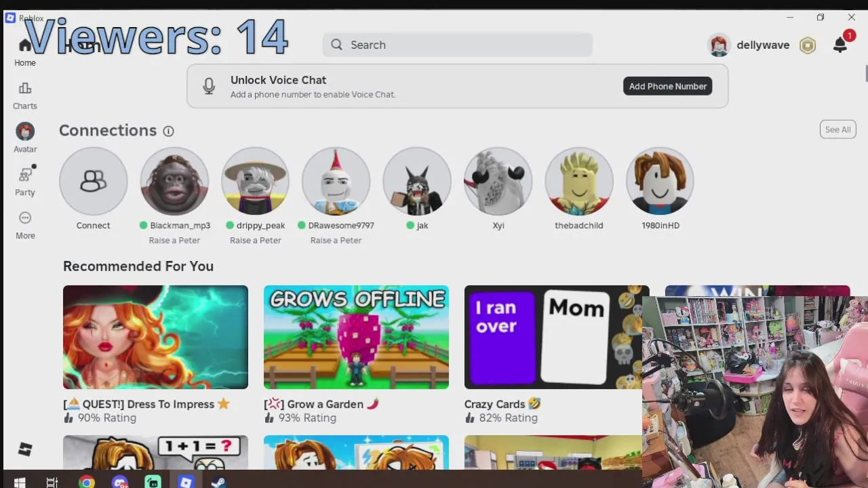This screenshot has width=868, height=488.
Task: Click the Roblox logo at sidebar bottom
Action: (x=25, y=449)
